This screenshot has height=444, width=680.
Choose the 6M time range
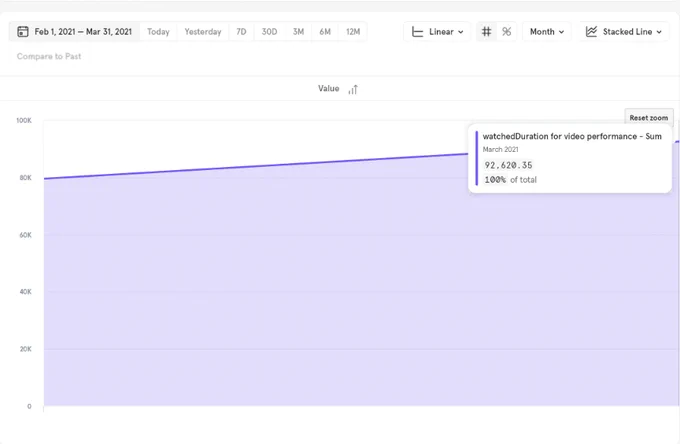(325, 32)
